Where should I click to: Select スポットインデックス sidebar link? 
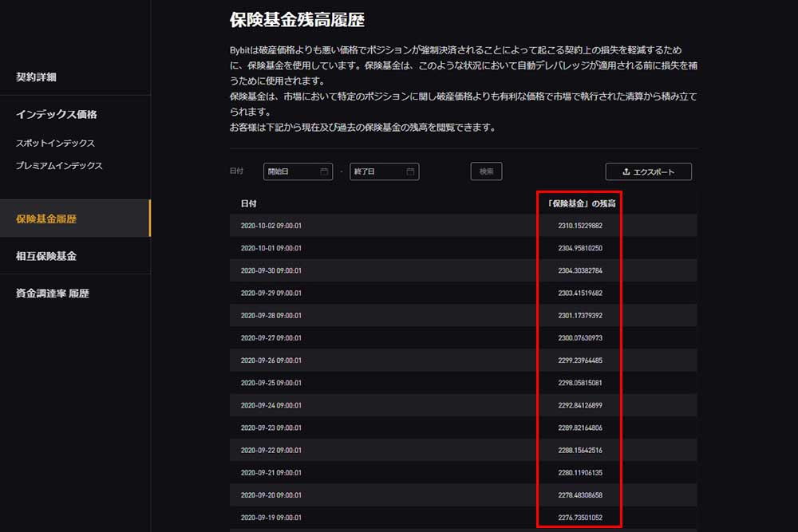click(x=55, y=143)
